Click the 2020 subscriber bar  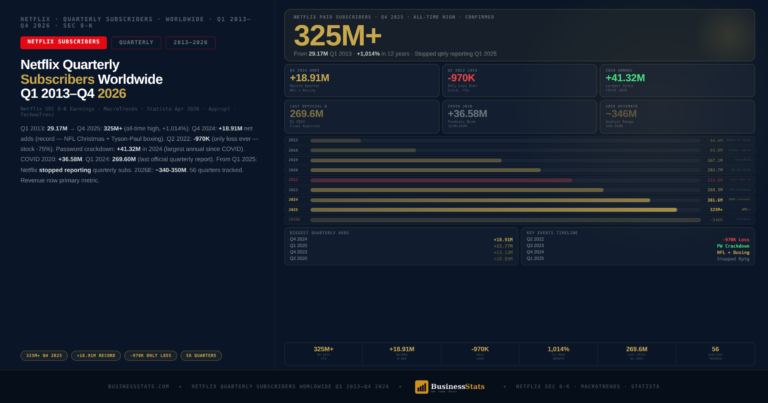[x=426, y=170]
